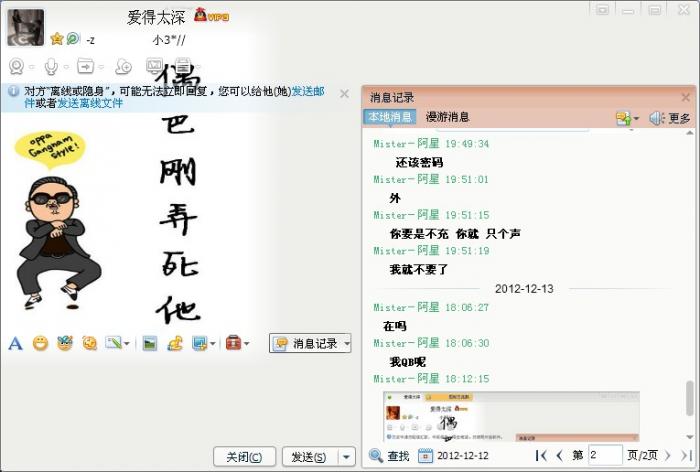Click the contact avatar picture
The width and height of the screenshot is (700, 472).
coord(25,27)
